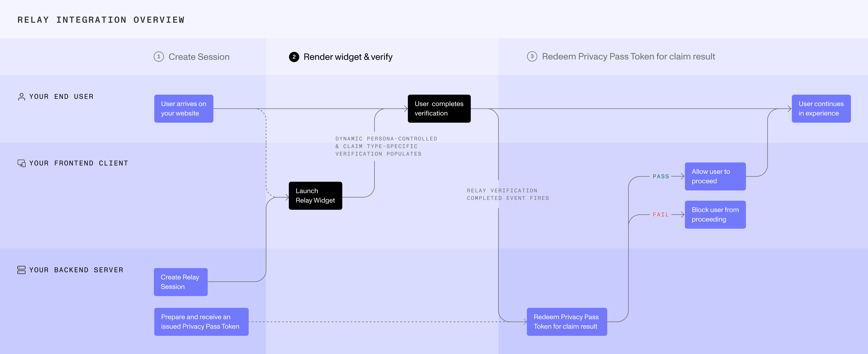Click Redeem Privacy Pass Token for claim result box

pos(567,322)
